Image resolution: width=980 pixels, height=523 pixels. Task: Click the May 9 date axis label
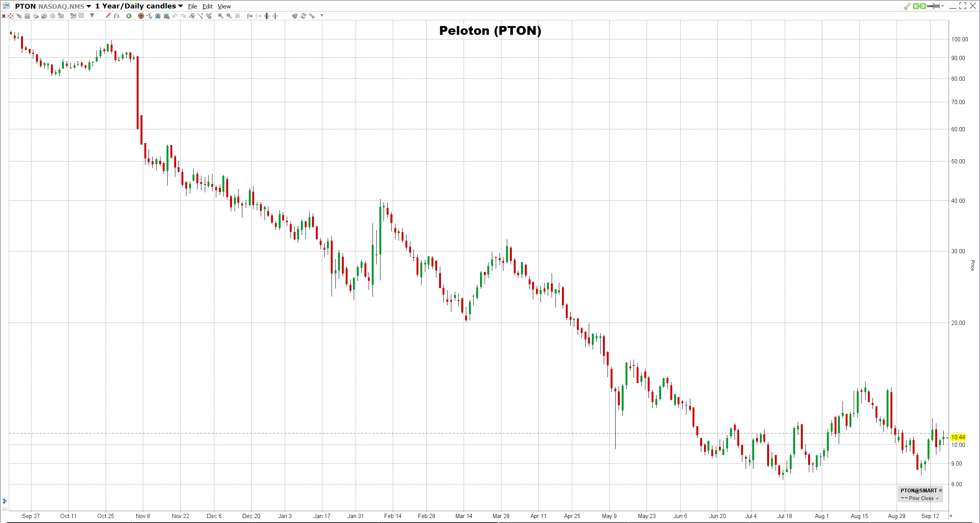[609, 516]
